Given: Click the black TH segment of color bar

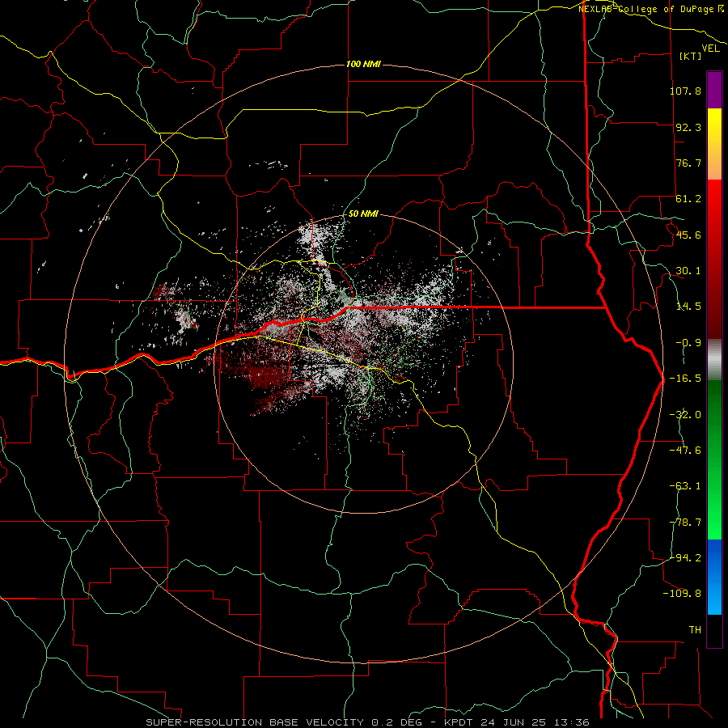Looking at the screenshot, I should (x=714, y=630).
